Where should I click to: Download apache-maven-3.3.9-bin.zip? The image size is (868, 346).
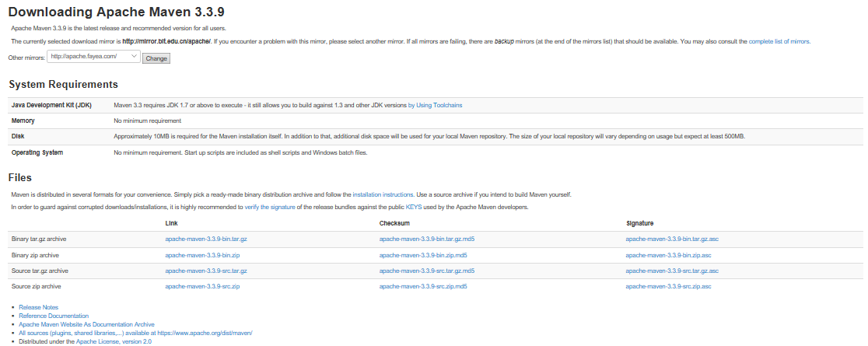(x=202, y=255)
